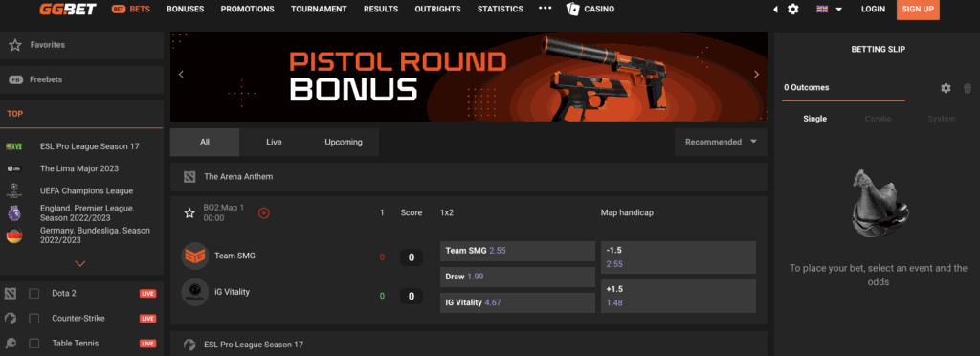Click iG Vitality team logo
The image size is (980, 356).
(x=194, y=292)
